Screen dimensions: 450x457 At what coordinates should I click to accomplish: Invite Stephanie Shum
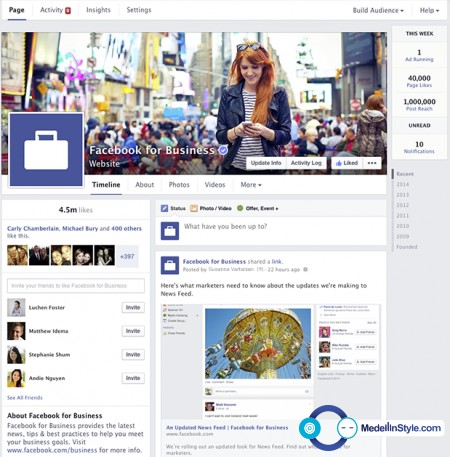[133, 354]
